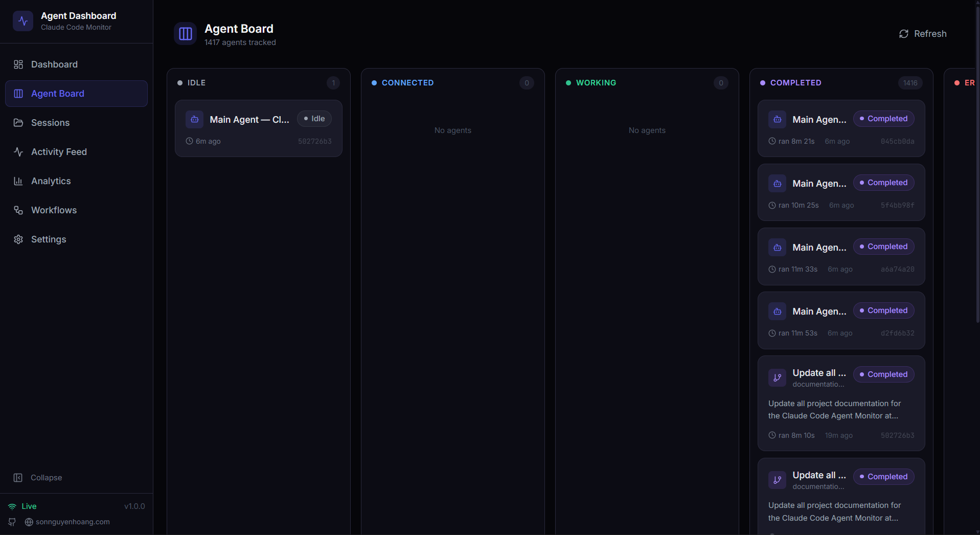Click the clock icon on the idle card
The height and width of the screenshot is (535, 980).
tap(189, 141)
